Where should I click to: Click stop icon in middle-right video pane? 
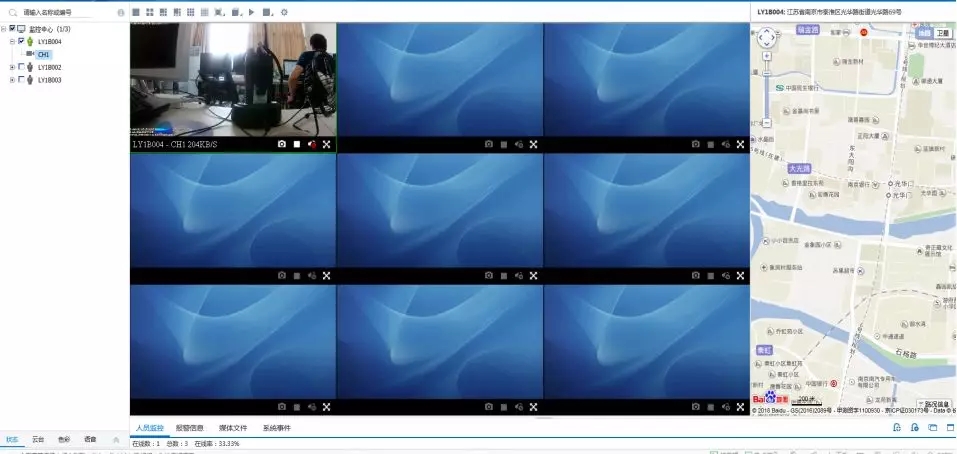click(x=710, y=276)
